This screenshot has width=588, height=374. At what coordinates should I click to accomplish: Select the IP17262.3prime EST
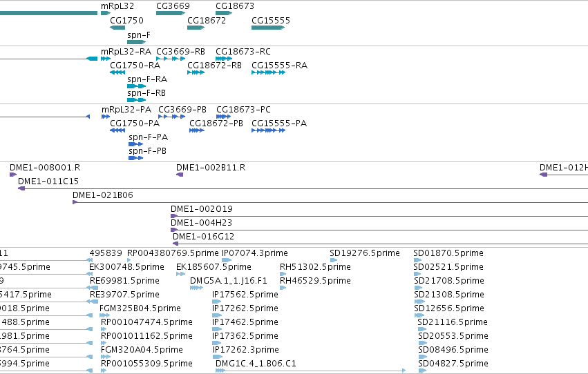pyautogui.click(x=217, y=357)
